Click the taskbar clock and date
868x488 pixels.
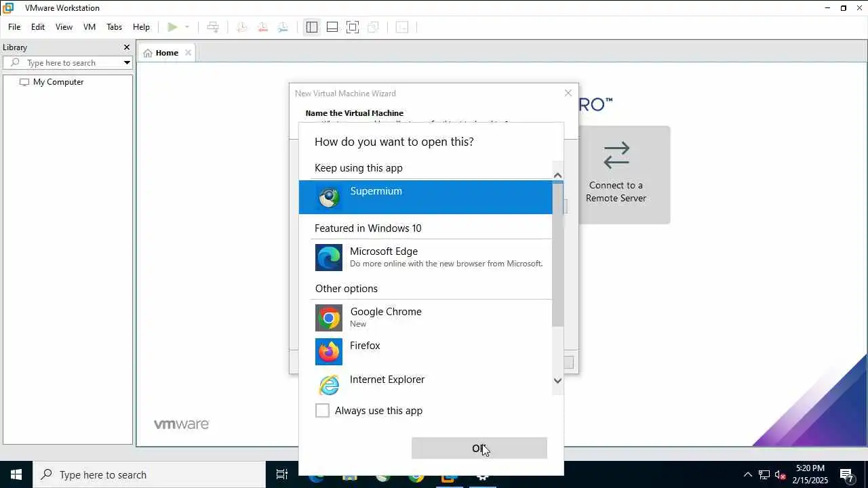[810, 474]
